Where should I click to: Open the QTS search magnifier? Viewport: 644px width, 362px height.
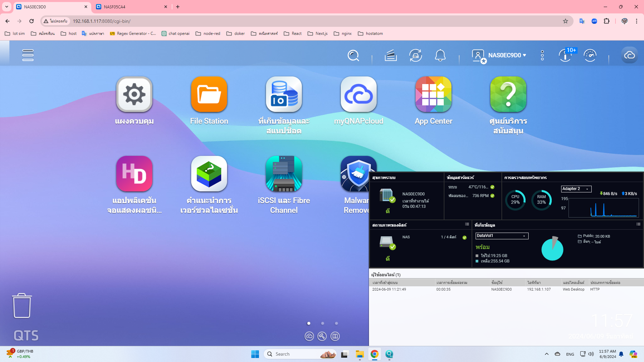click(353, 55)
